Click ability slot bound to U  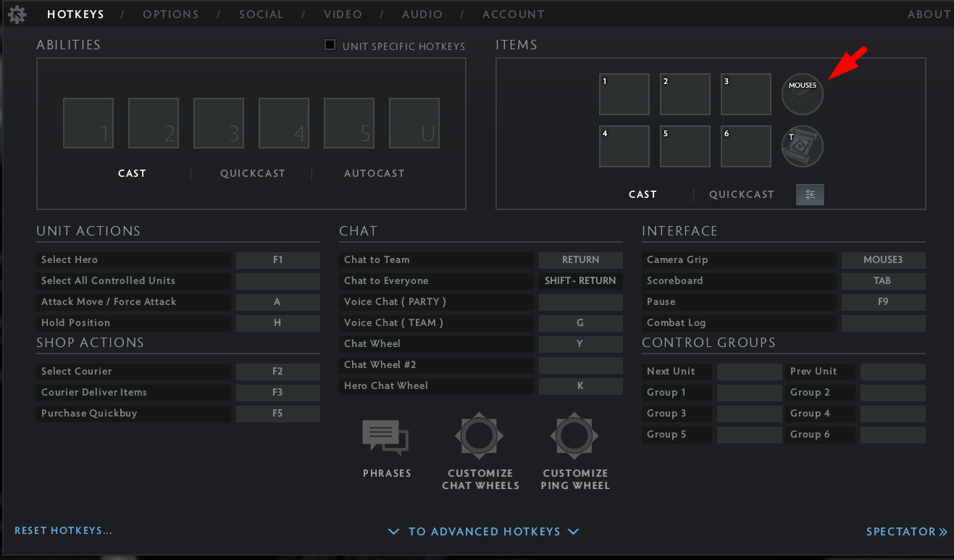[x=414, y=123]
